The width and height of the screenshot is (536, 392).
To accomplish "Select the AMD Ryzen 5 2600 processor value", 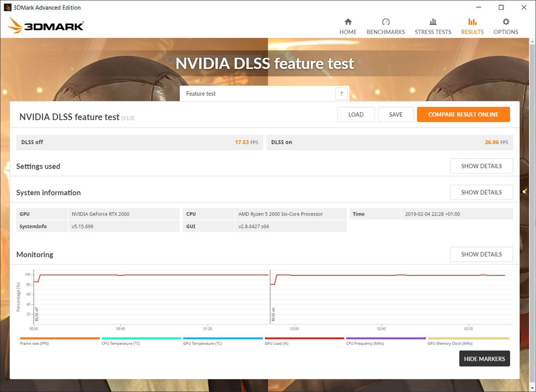I will tap(290, 214).
